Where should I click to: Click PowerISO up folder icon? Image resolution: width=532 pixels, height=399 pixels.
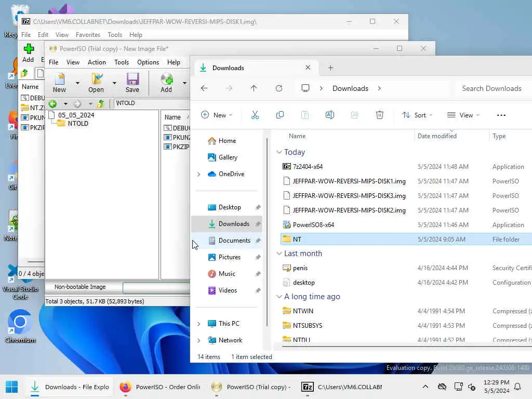coord(100,103)
